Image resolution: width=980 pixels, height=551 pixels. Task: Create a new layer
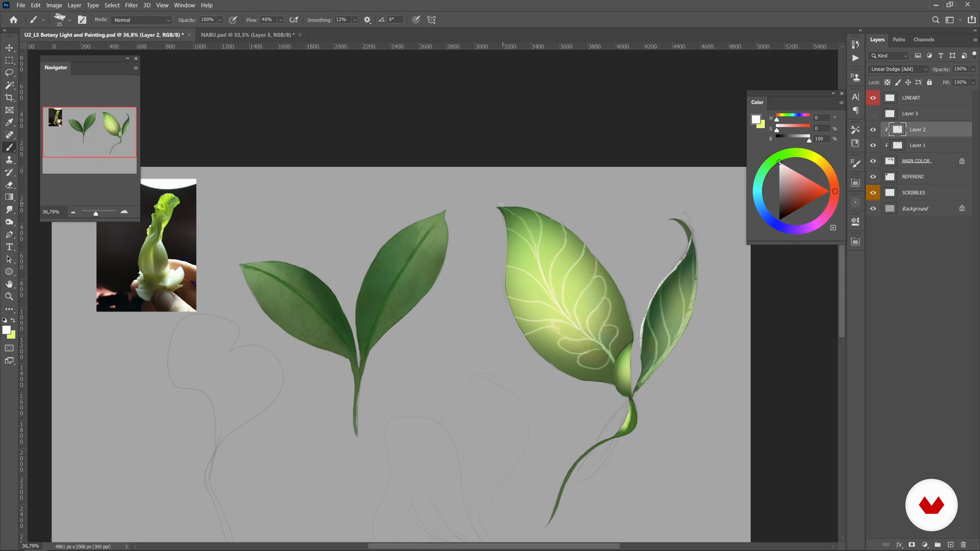[x=950, y=545]
